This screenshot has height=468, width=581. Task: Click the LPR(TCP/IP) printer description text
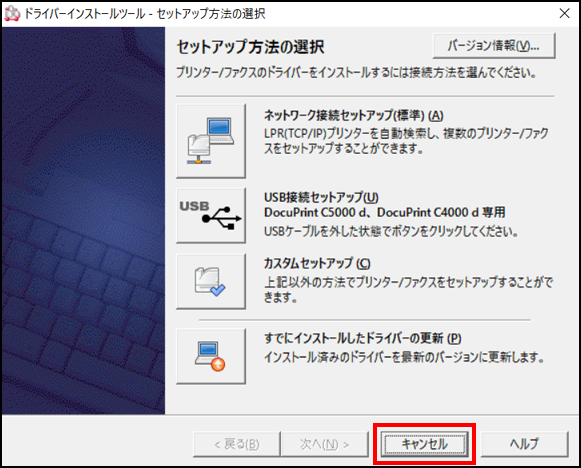click(406, 141)
